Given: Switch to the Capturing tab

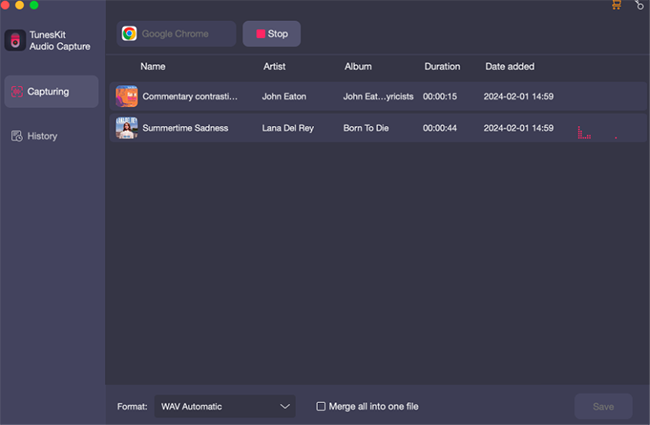Looking at the screenshot, I should point(51,92).
